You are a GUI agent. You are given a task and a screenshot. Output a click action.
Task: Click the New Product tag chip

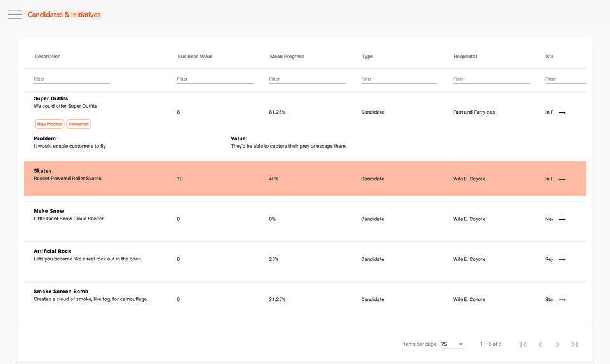pyautogui.click(x=50, y=124)
